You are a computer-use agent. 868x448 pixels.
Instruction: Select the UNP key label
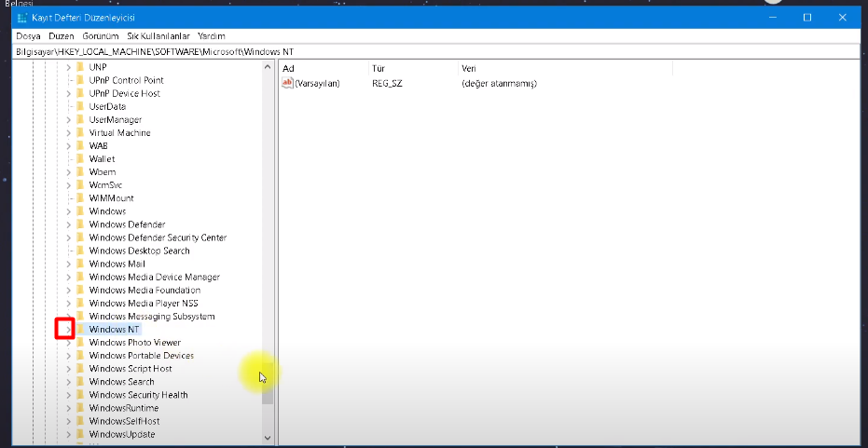(x=98, y=67)
